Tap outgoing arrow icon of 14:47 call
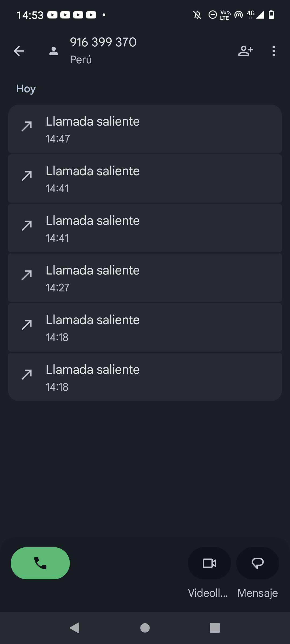This screenshot has width=290, height=644. point(27,126)
